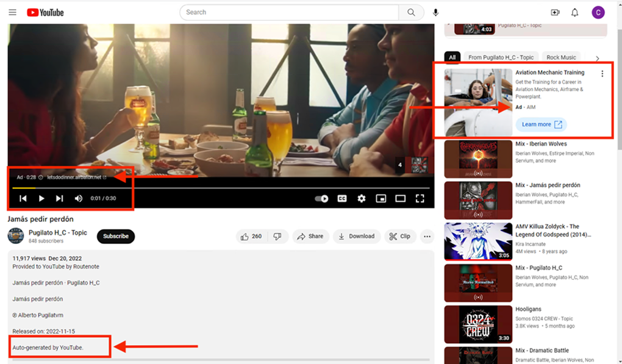The image size is (622, 364).
Task: Click the voice search microphone icon
Action: (x=435, y=12)
